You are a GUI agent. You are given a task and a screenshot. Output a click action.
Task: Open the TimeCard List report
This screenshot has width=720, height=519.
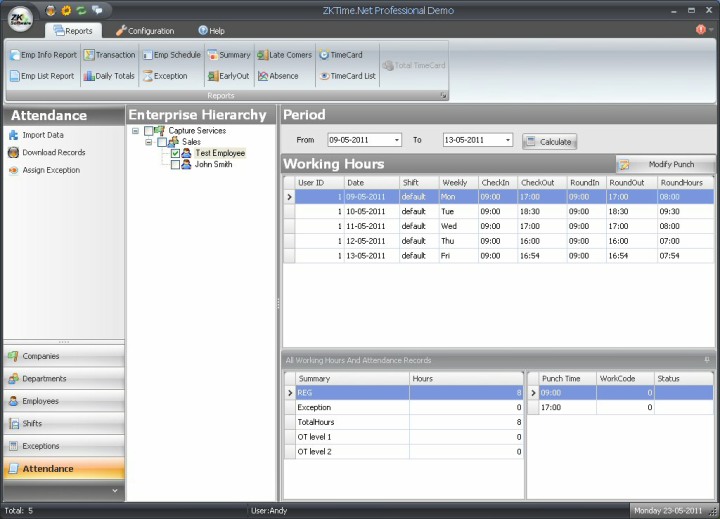348,76
